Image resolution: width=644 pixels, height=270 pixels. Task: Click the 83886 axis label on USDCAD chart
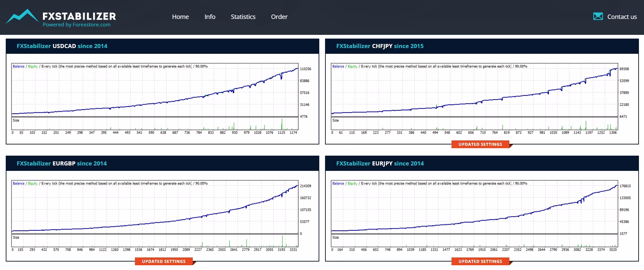(304, 81)
